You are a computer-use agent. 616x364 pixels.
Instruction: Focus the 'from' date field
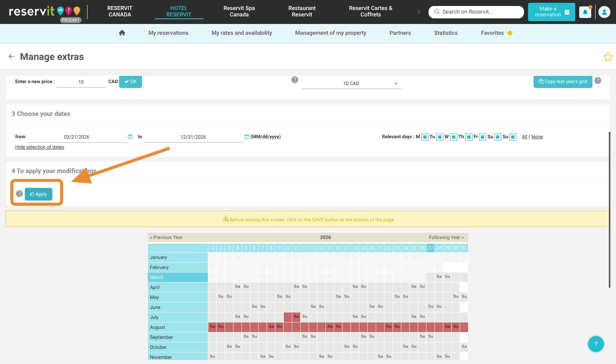[x=77, y=137]
